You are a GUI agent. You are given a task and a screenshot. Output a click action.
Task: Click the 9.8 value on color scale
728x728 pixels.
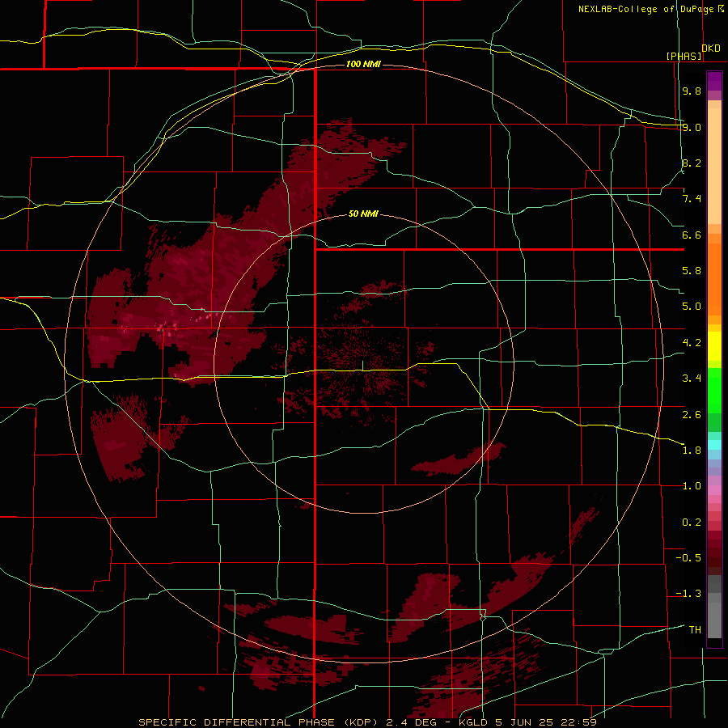692,91
